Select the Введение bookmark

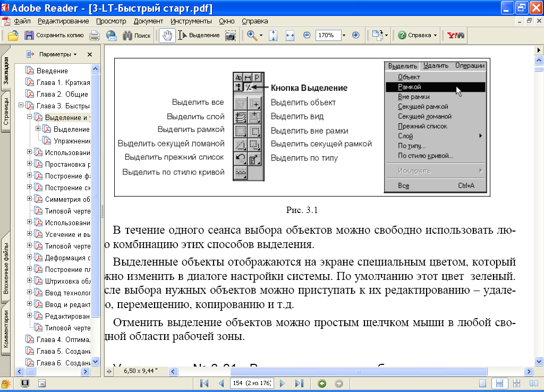coord(52,71)
